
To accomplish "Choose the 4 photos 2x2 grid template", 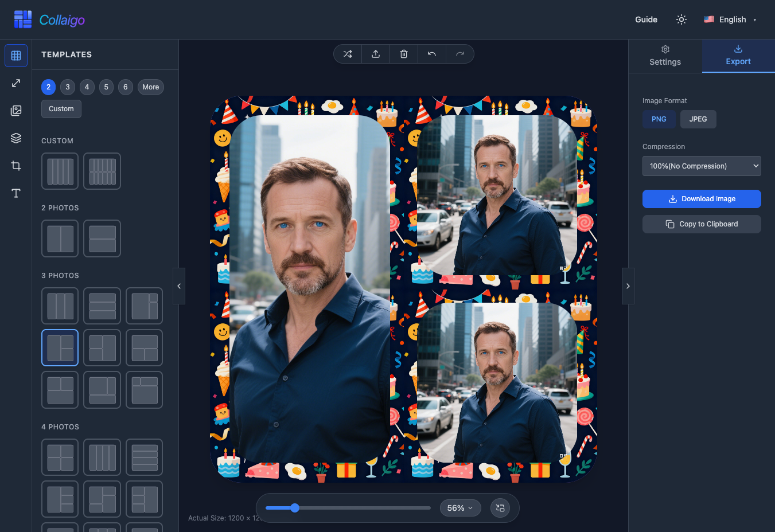I will click(60, 457).
